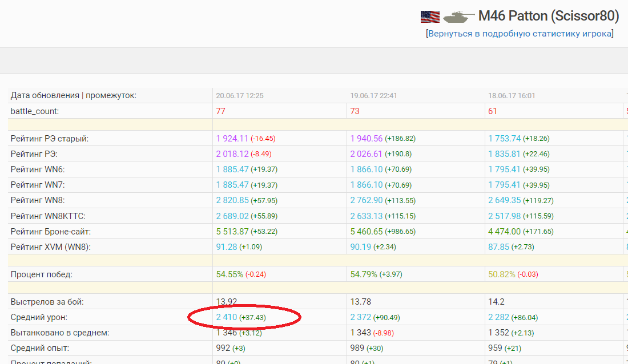The image size is (628, 364).
Task: Click the WN8 value 2 762.90
Action: (367, 200)
